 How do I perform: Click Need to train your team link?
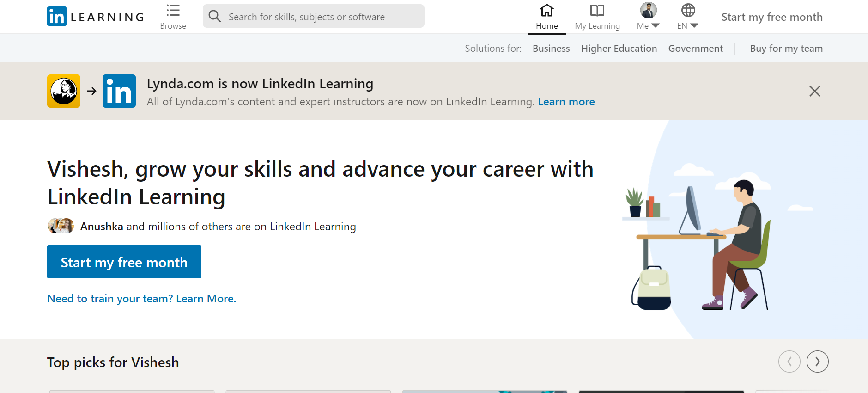pyautogui.click(x=141, y=299)
